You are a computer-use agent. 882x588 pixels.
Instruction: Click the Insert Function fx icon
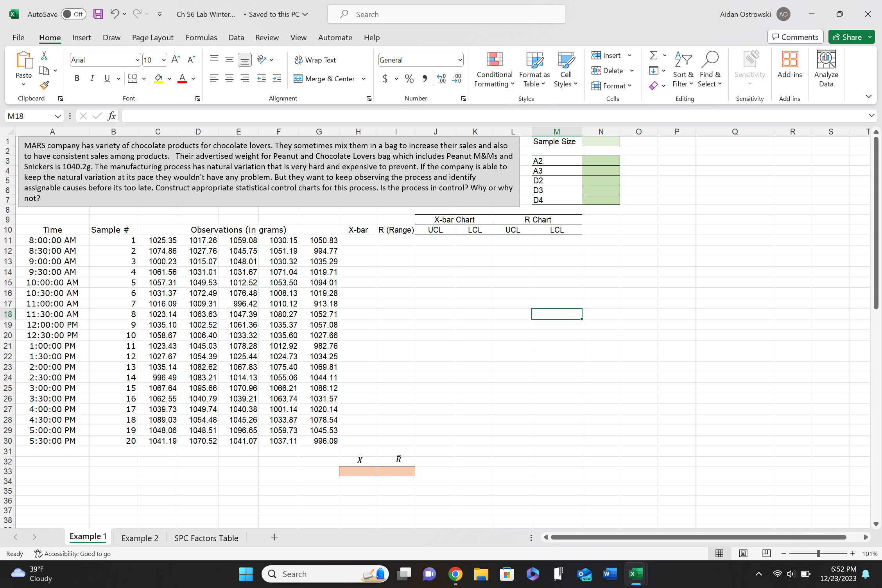(x=111, y=116)
